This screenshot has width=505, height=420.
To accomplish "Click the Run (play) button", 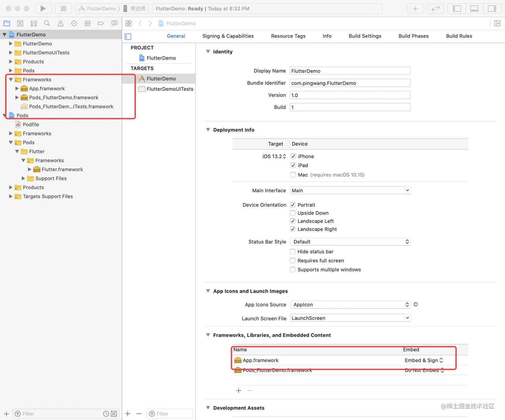I will point(43,9).
